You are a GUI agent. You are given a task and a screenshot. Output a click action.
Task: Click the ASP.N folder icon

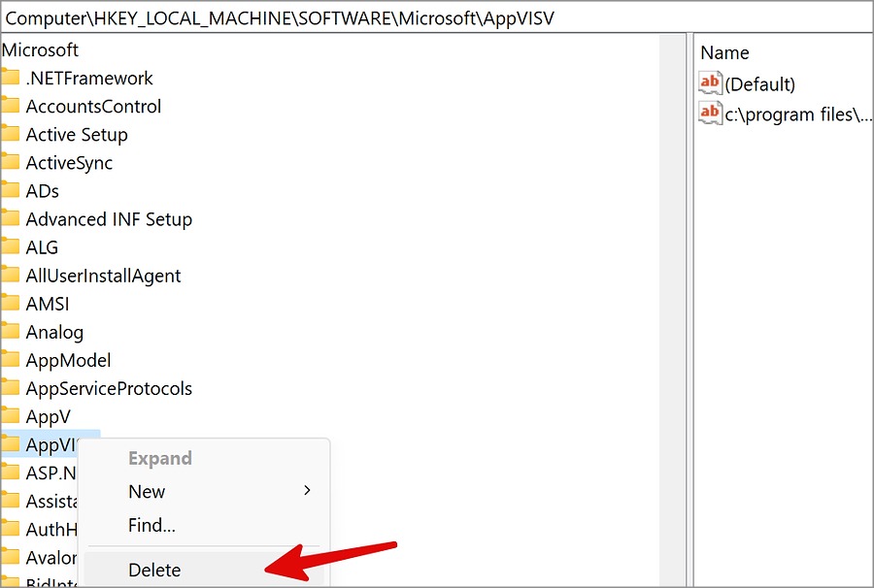[x=10, y=472]
